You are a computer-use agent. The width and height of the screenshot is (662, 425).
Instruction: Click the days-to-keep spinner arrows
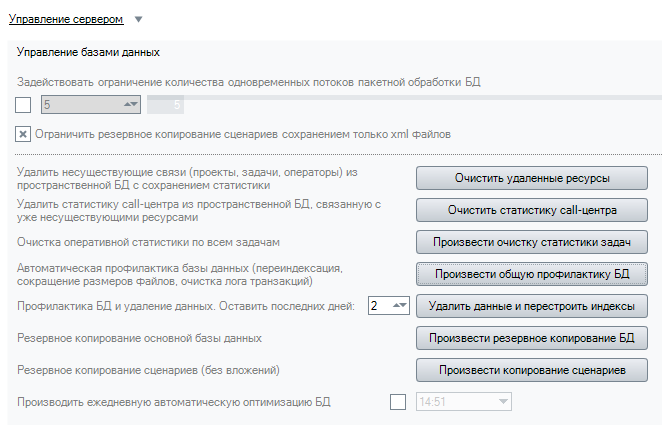pyautogui.click(x=399, y=306)
